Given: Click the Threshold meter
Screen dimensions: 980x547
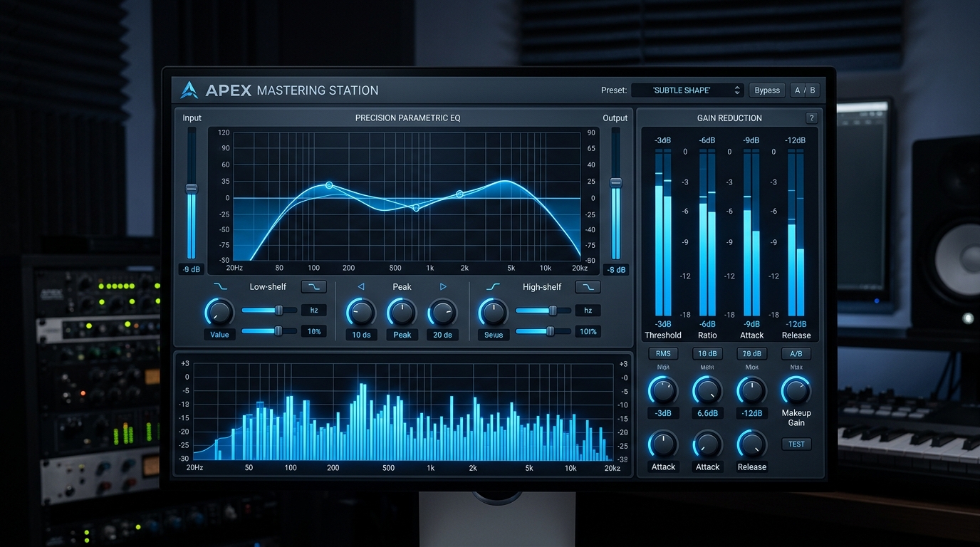Looking at the screenshot, I should tap(663, 232).
